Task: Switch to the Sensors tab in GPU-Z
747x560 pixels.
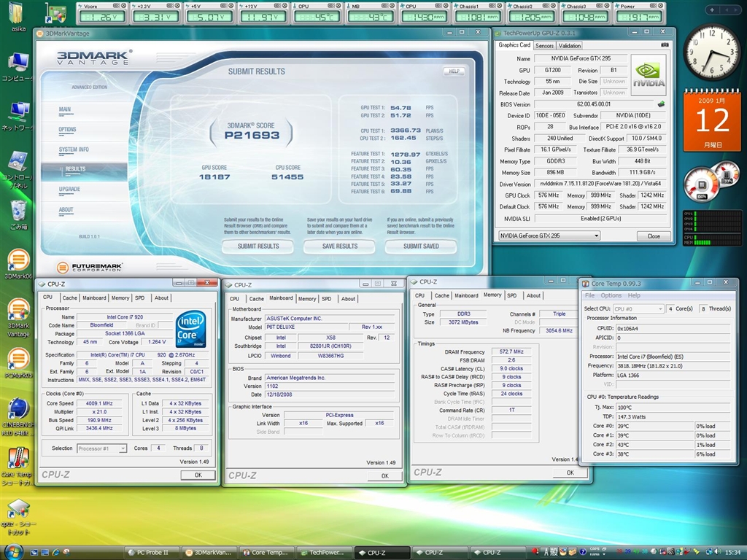Action: [x=544, y=45]
